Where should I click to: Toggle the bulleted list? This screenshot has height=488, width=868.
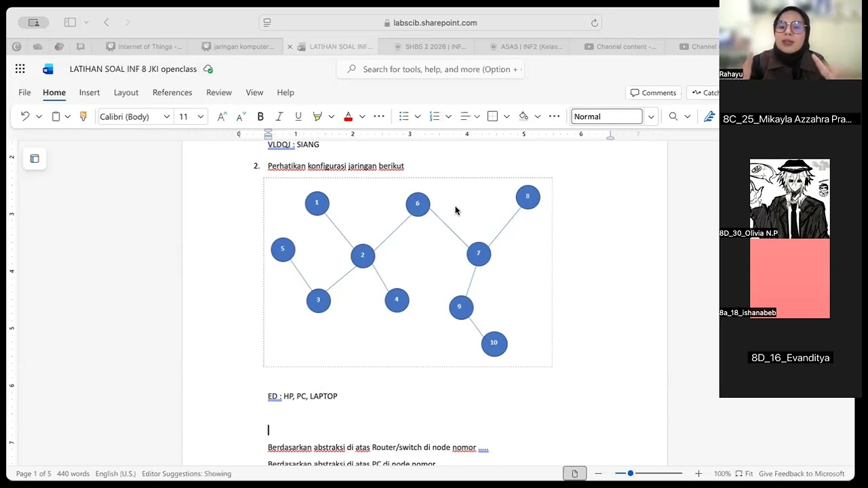[x=403, y=117]
